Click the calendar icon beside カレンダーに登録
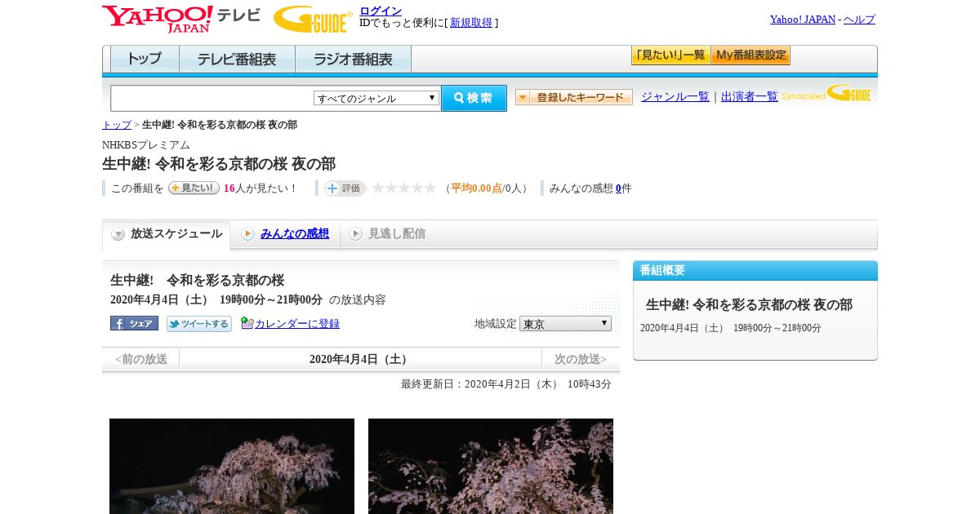The width and height of the screenshot is (980, 514). tap(247, 323)
